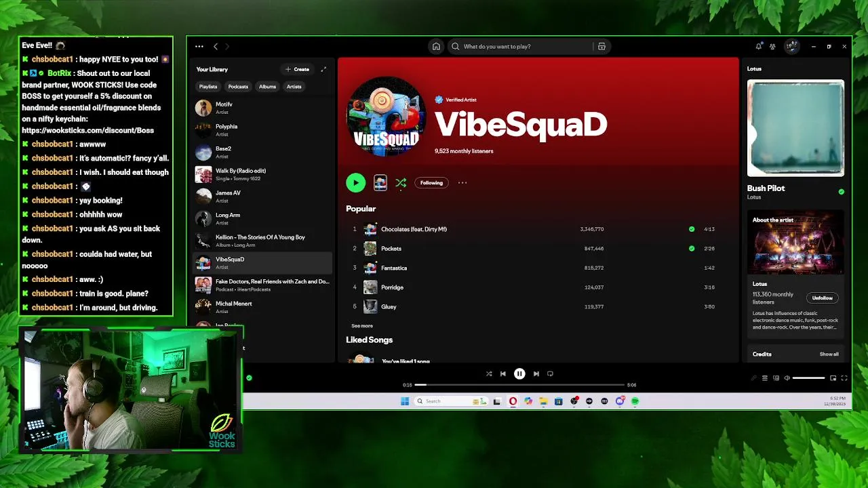Image resolution: width=868 pixels, height=488 pixels.
Task: Toggle liked checkmark on Chocolatas row
Action: 692,229
